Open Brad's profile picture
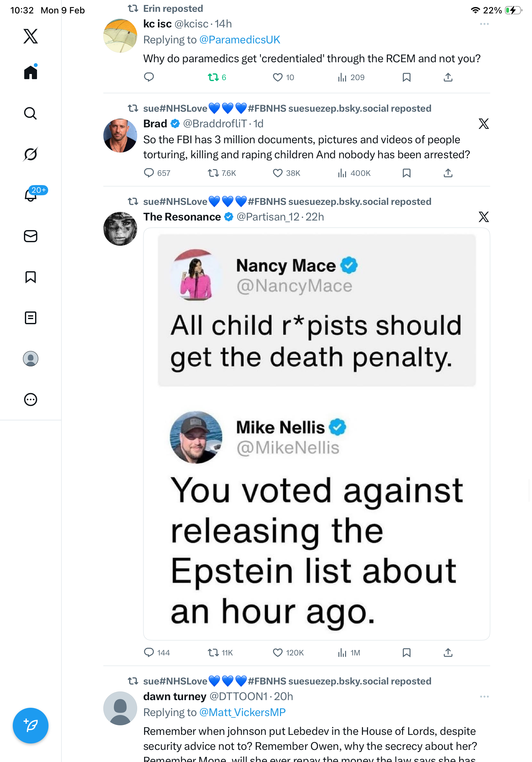The image size is (532, 762). click(120, 136)
